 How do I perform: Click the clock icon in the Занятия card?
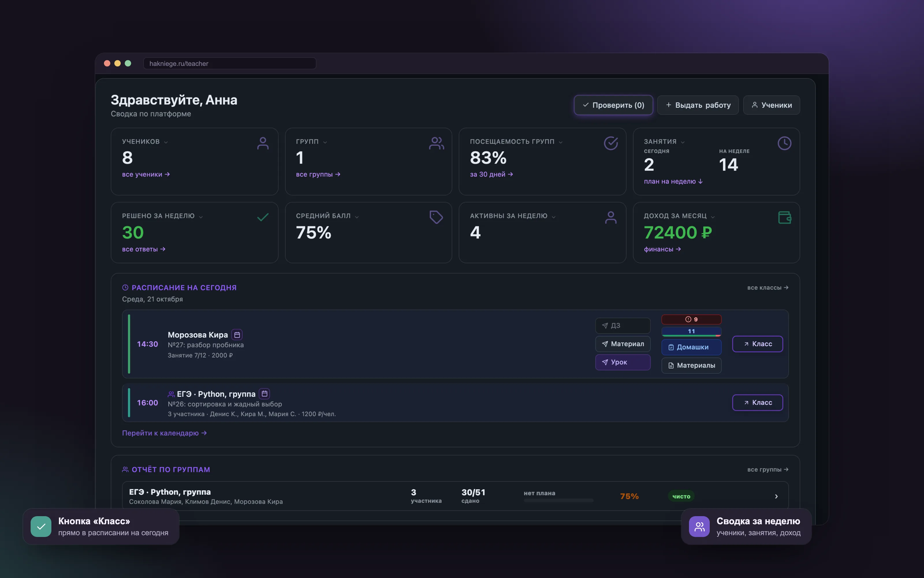click(x=785, y=143)
